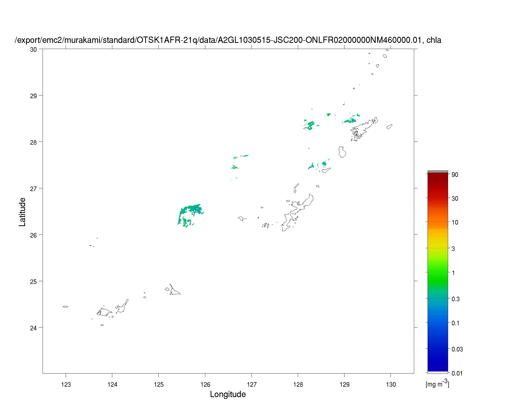The height and width of the screenshot is (406, 532).
Task: Click the island outline near 129.3E 28.3N
Action: click(364, 129)
